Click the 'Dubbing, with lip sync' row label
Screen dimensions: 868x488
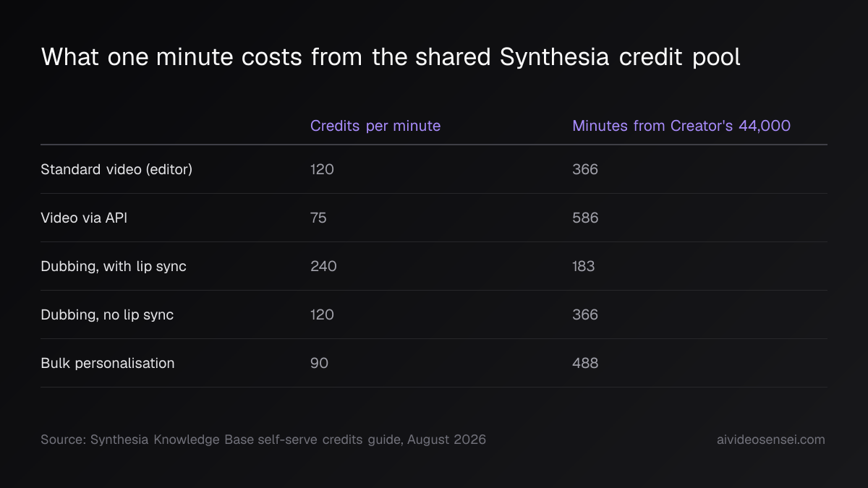114,266
